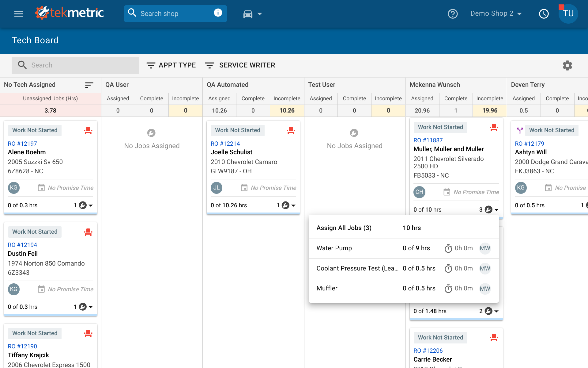Viewport: 588px width, 368px height.
Task: Click the purple split-job icon on Ashtyn Will's card
Action: click(520, 130)
